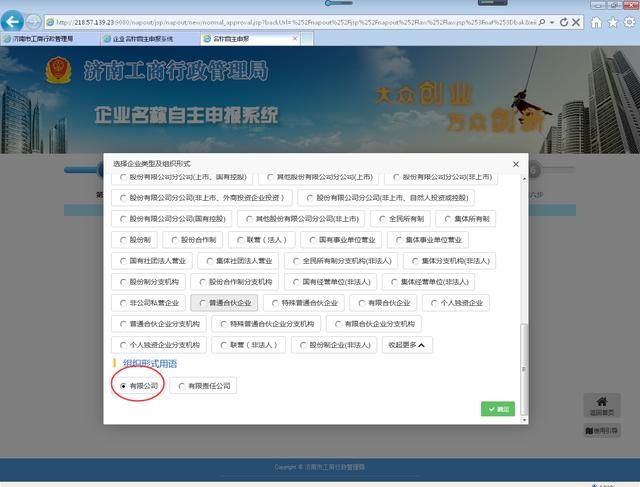
Task: Click the dialog vertical scrollbar thumb
Action: (x=524, y=369)
